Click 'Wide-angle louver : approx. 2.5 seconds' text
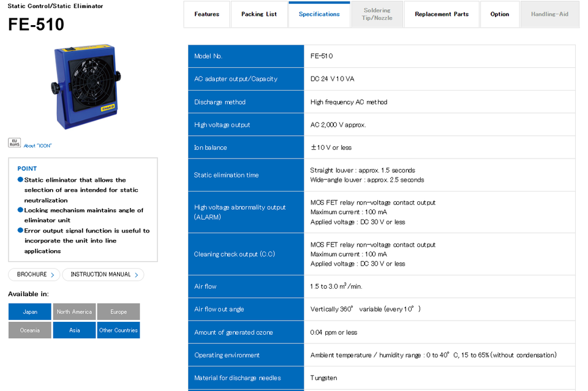 (x=367, y=180)
